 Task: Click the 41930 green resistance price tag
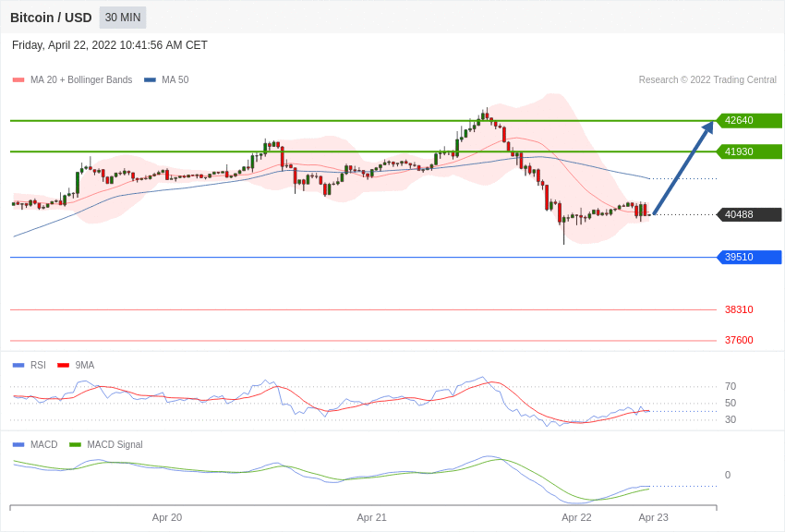pyautogui.click(x=749, y=151)
